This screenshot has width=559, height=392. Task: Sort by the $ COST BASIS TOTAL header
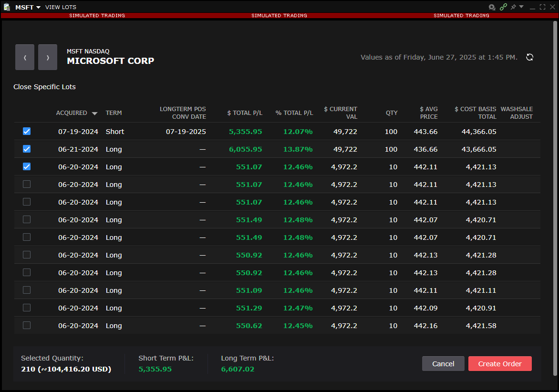475,113
